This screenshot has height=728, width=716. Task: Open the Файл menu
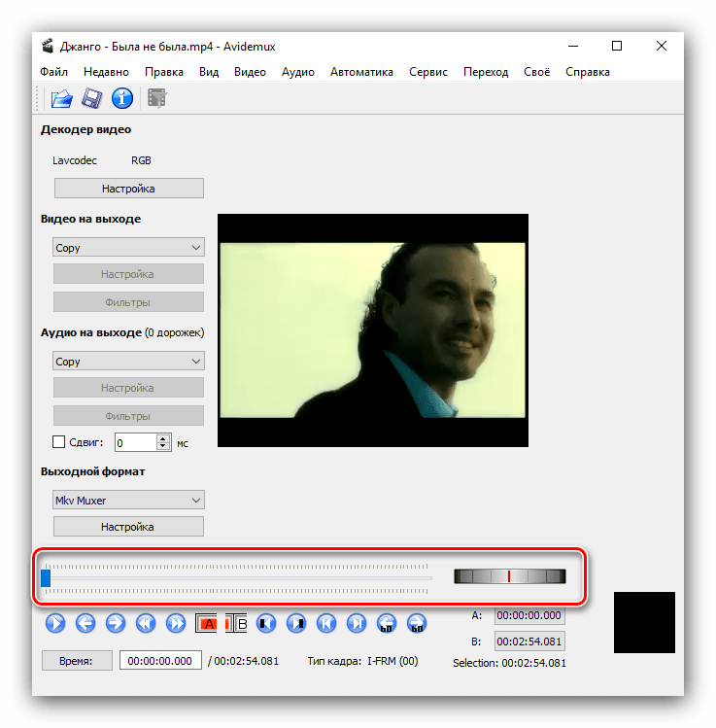pos(53,72)
